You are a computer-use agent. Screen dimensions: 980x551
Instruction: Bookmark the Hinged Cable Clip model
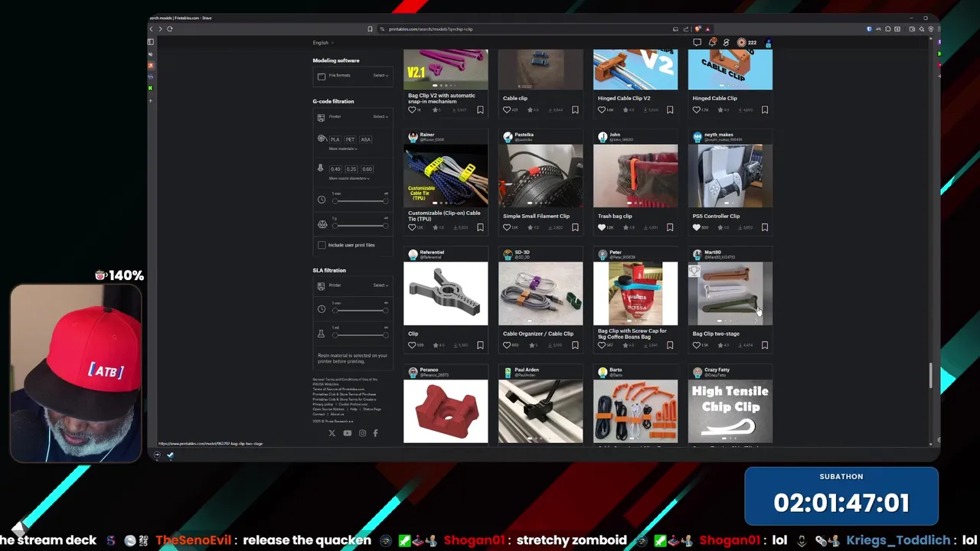(765, 110)
